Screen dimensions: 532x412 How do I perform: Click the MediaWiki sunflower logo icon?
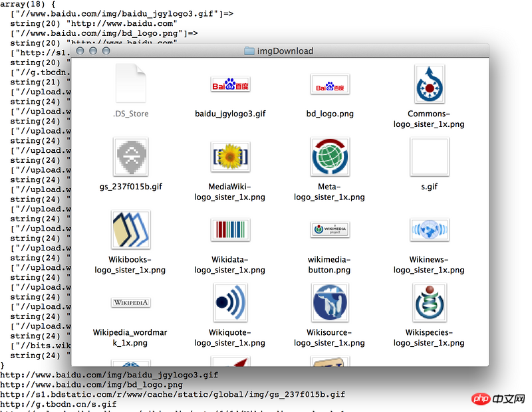[230, 157]
